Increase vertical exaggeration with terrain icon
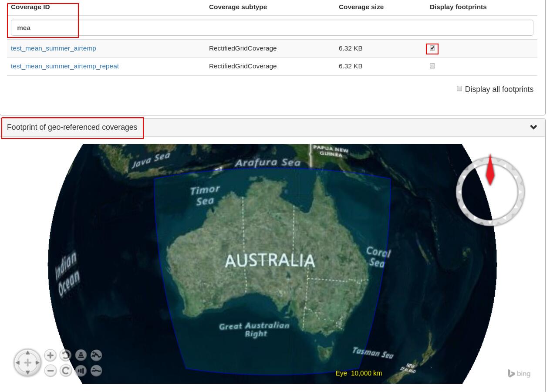The image size is (550, 392). pos(96,355)
